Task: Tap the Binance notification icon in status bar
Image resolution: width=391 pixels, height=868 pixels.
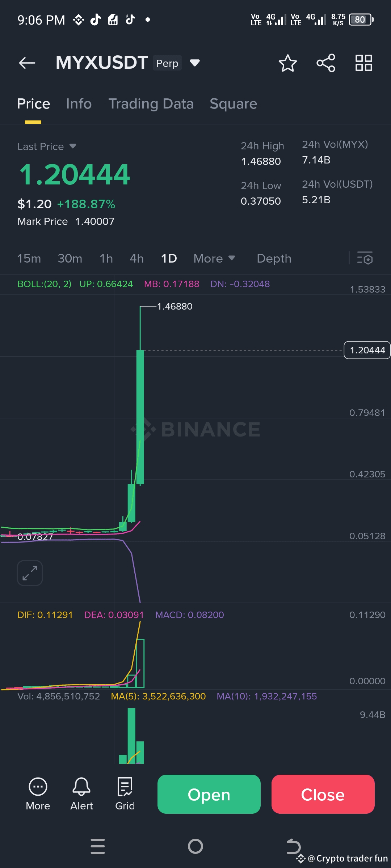Action: point(79,20)
